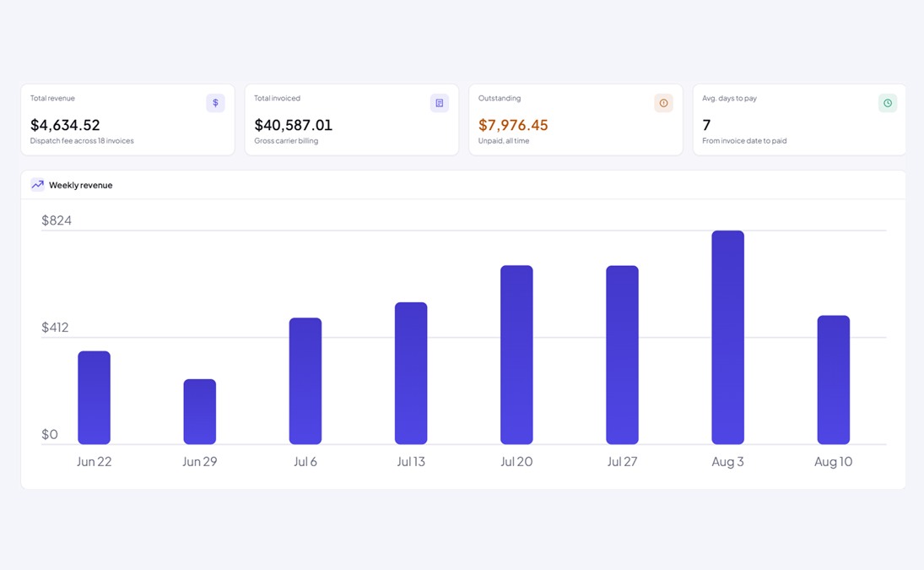
Task: Click the $4,634.52 total revenue value
Action: pos(66,125)
